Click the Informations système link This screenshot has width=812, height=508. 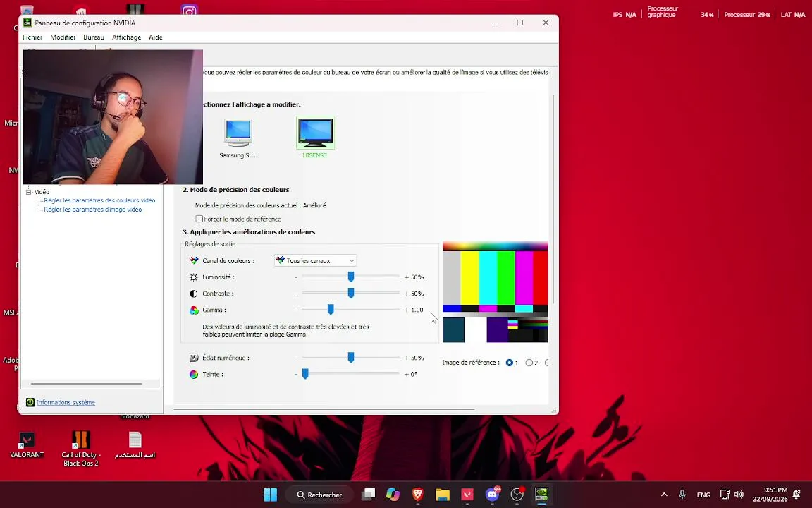click(66, 402)
